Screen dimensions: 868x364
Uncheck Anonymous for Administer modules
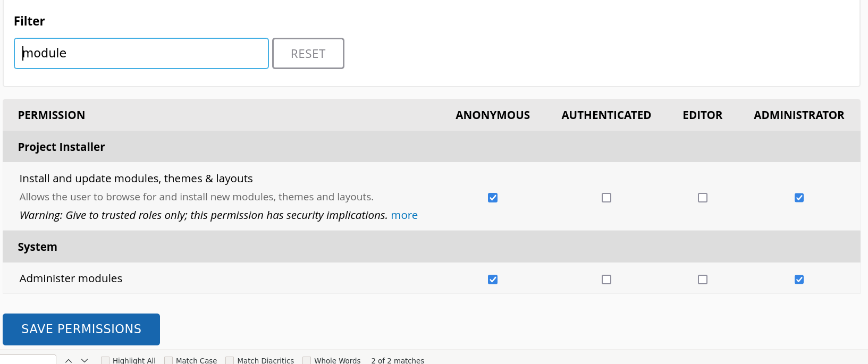[x=493, y=280]
